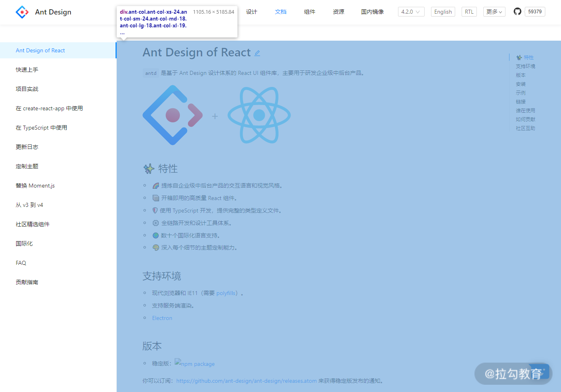Open the releases.atom GitHub feed link
The height and width of the screenshot is (392, 561).
tap(246, 381)
